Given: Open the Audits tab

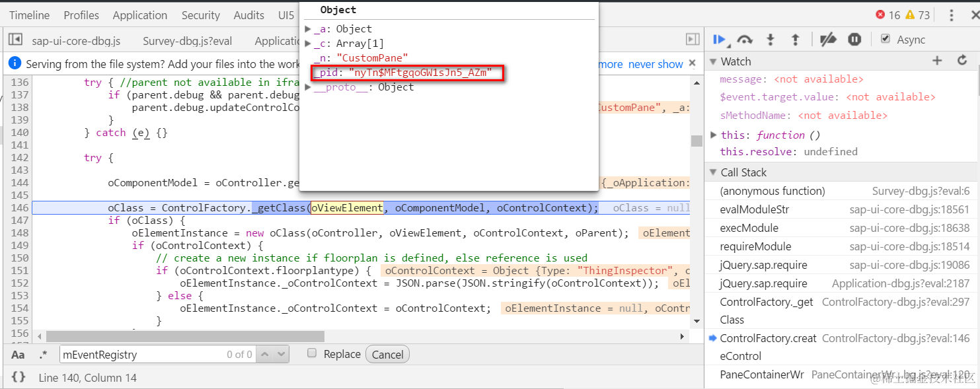Looking at the screenshot, I should (x=249, y=15).
